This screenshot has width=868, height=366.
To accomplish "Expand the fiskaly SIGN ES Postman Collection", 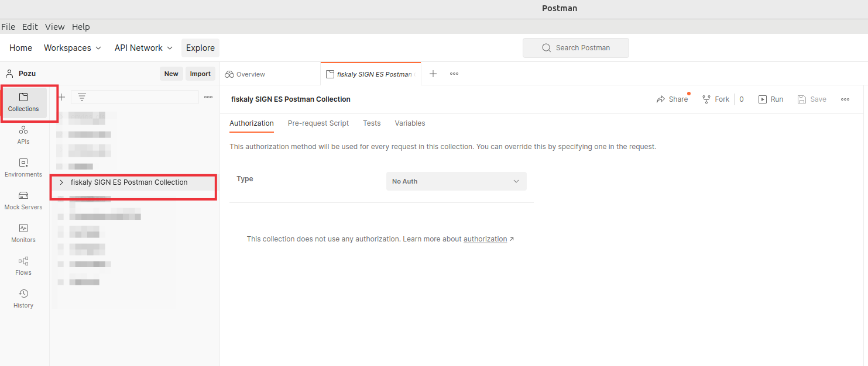I will click(61, 182).
